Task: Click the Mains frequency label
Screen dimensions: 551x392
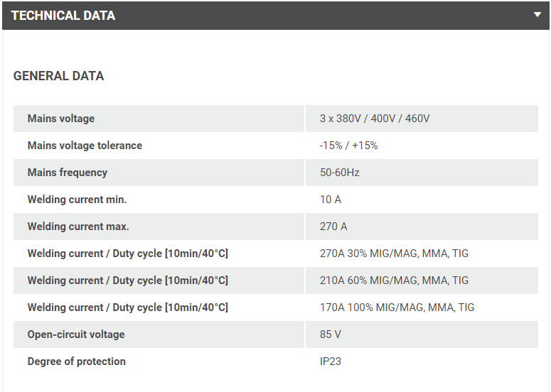Action: 68,173
